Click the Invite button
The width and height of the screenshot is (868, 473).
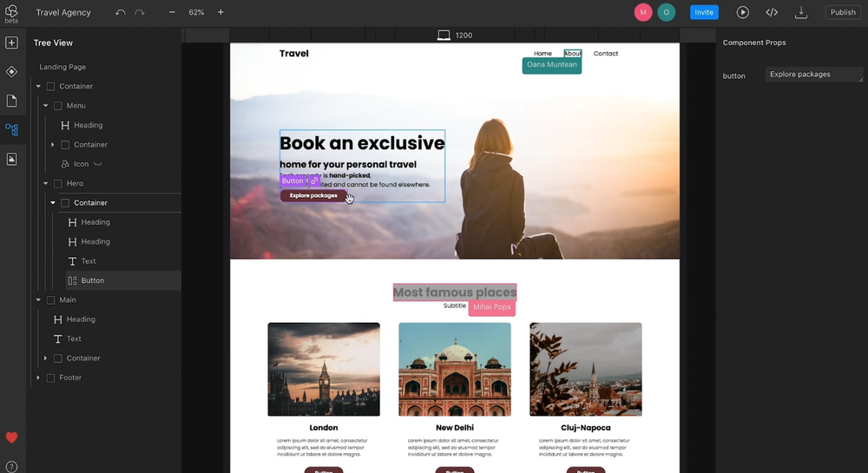(704, 12)
